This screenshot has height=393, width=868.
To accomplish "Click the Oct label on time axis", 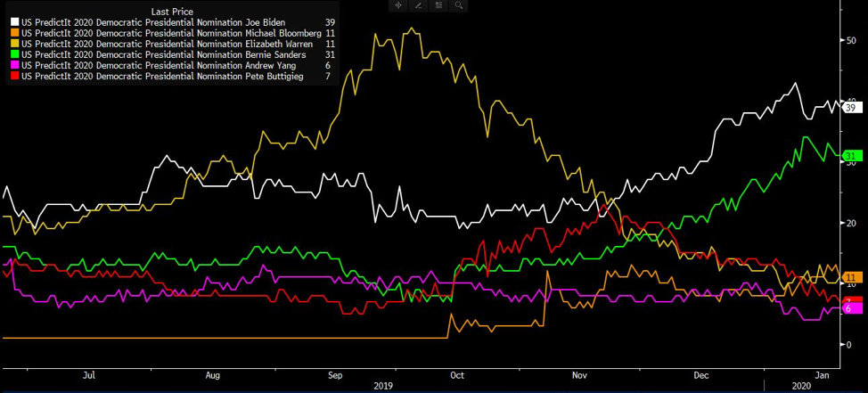I will pos(456,375).
